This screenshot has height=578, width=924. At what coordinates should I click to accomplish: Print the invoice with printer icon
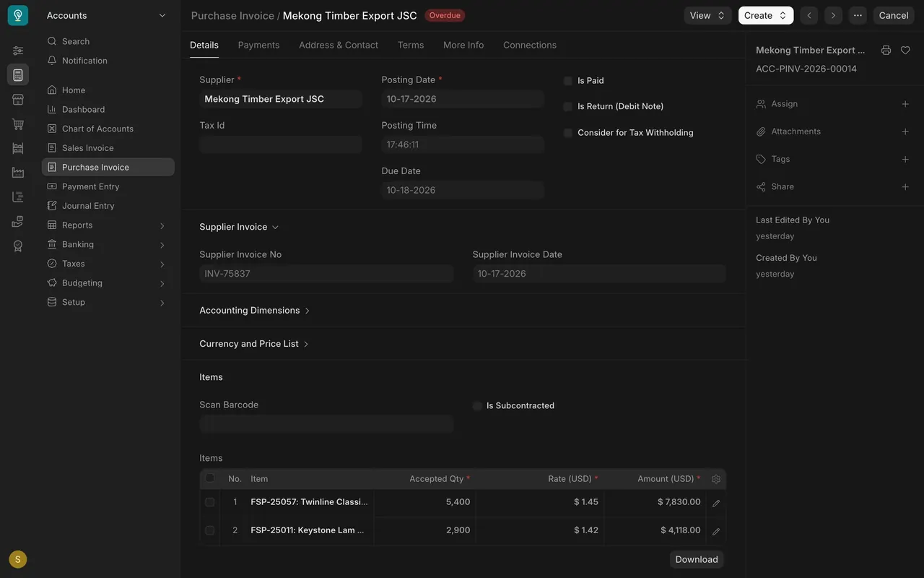click(x=886, y=51)
